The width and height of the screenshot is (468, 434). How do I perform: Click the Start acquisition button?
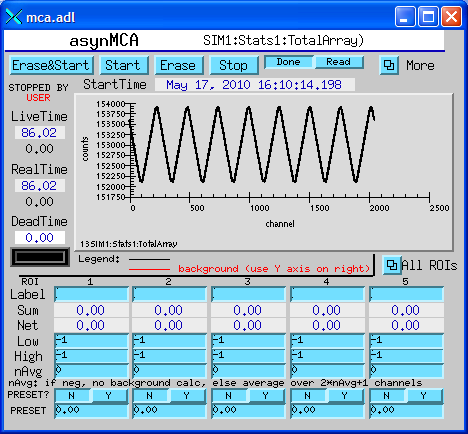click(x=124, y=65)
